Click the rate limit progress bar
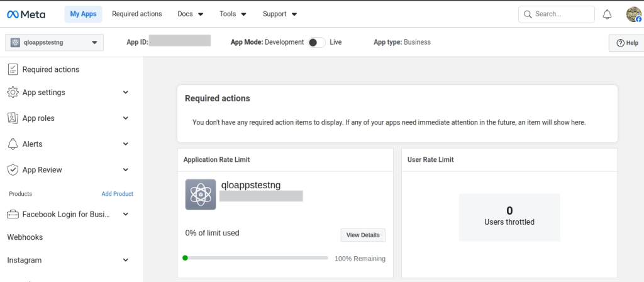This screenshot has height=282, width=644. click(255, 258)
